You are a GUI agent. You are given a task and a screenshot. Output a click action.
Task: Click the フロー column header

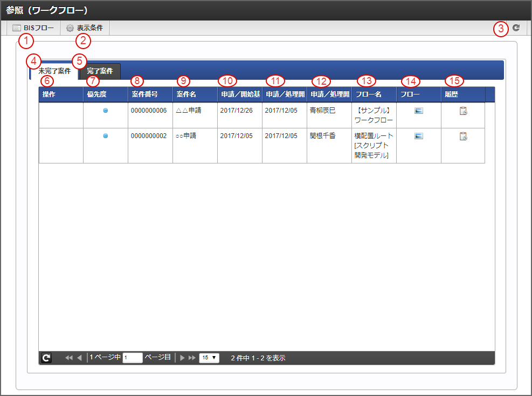click(x=419, y=94)
